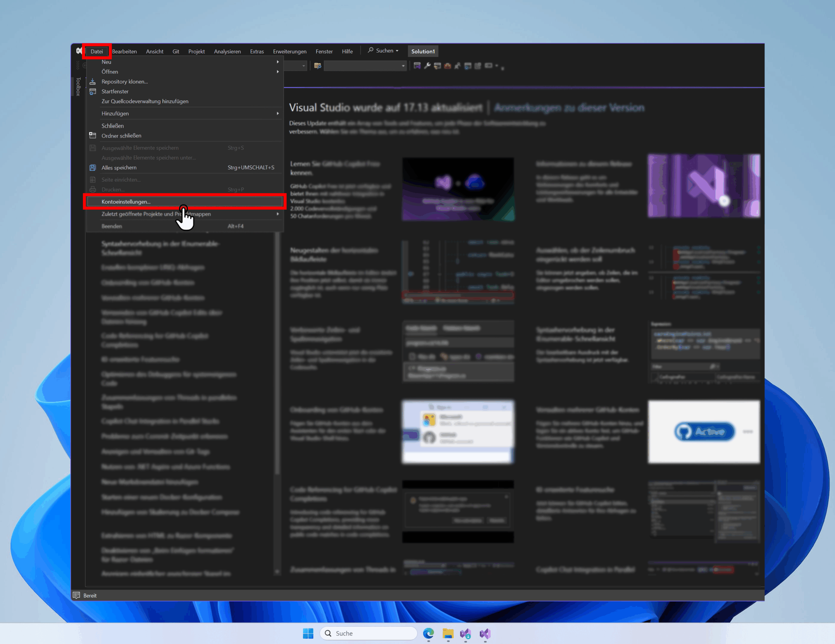
Task: Click the folder-with-magnifier search icon
Action: 318,66
